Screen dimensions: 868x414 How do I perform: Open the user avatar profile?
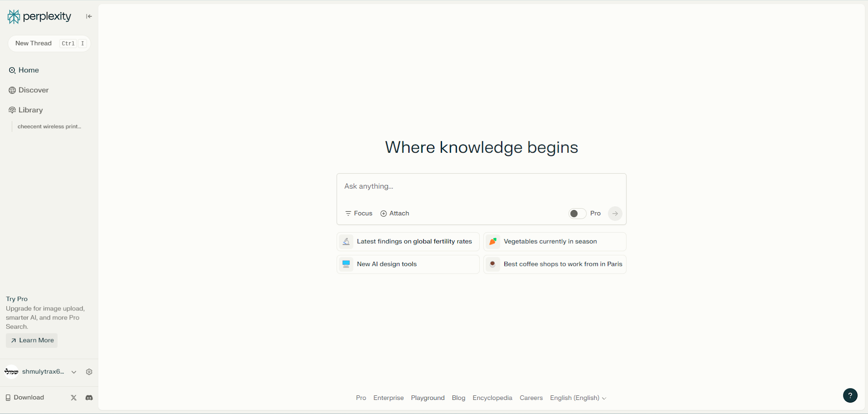tap(11, 372)
